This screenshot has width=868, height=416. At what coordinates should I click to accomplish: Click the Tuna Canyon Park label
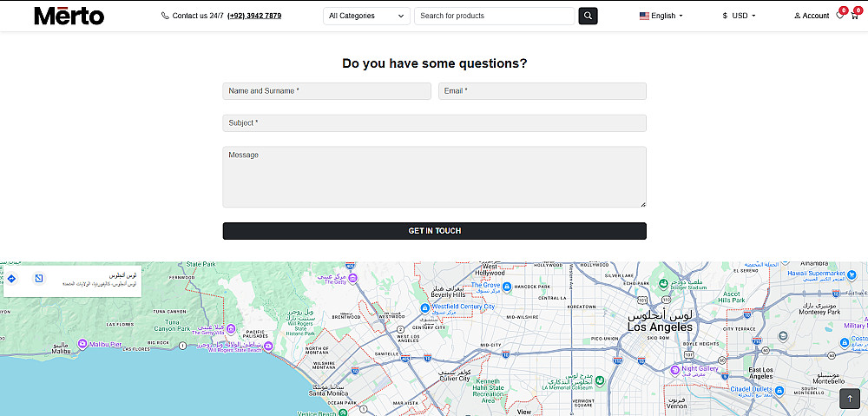(x=170, y=325)
